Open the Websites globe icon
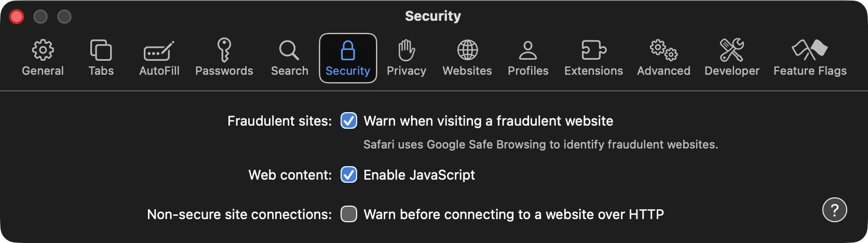Viewport: 868px width, 243px height. click(467, 50)
